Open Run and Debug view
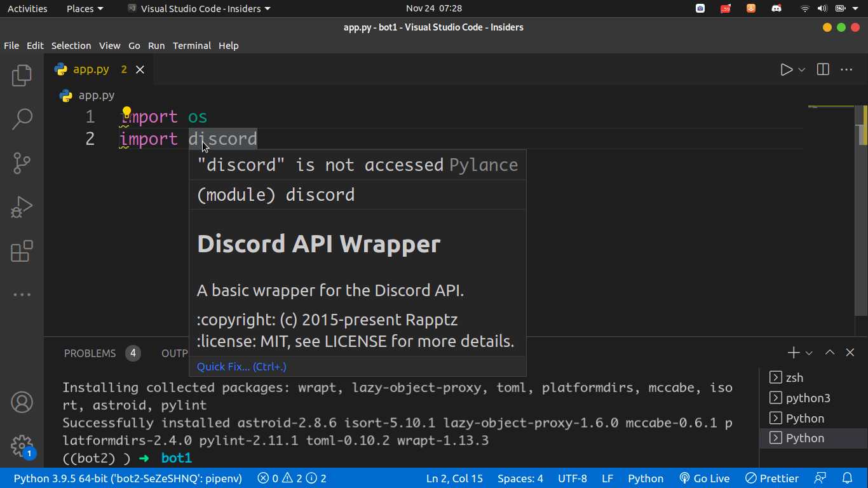Viewport: 868px width, 488px height. (x=22, y=207)
